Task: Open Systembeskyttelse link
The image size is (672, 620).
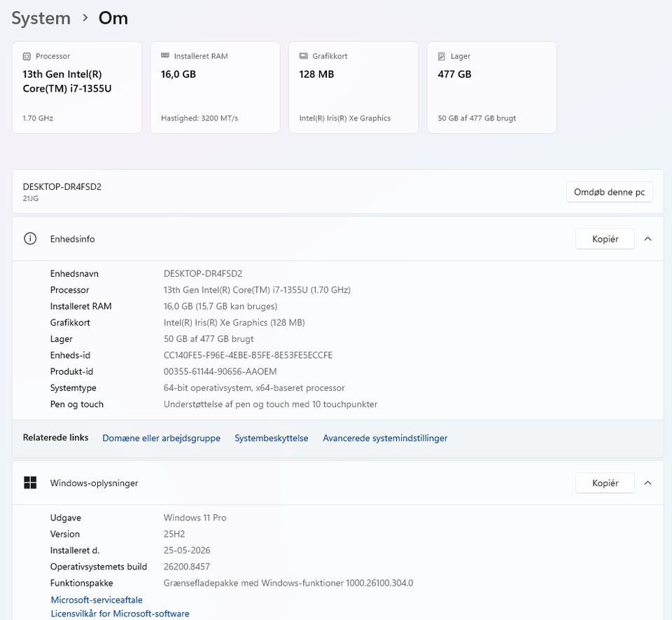Action: pyautogui.click(x=272, y=438)
